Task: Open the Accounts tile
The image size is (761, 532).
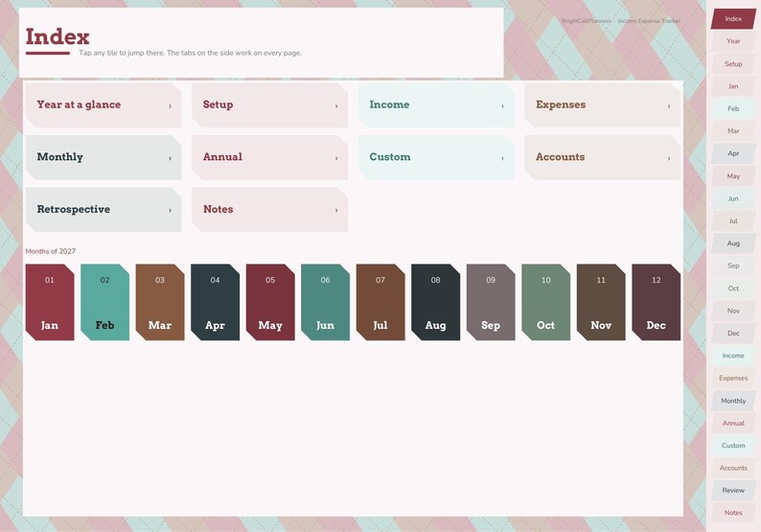Action: coord(603,157)
